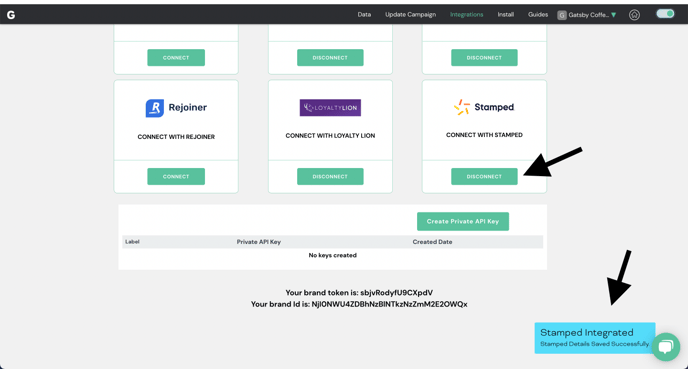Image resolution: width=688 pixels, height=369 pixels.
Task: Open the Guides menu
Action: click(x=538, y=14)
